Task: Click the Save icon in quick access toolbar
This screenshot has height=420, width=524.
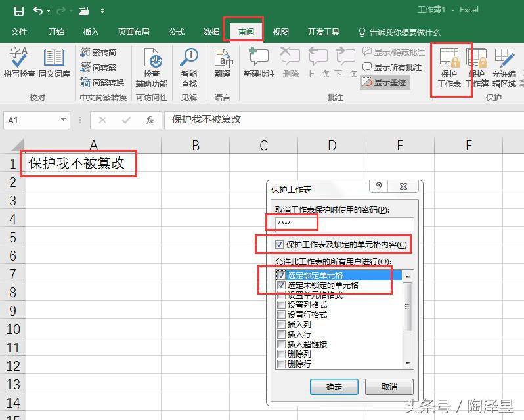Action: [x=18, y=11]
